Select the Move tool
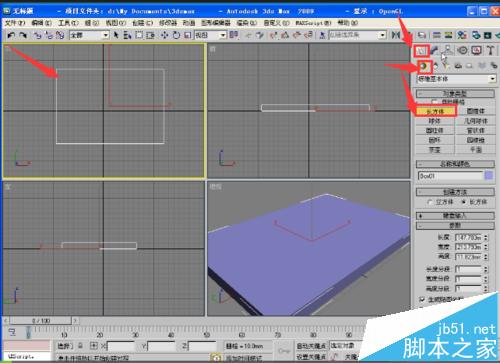The height and width of the screenshot is (363, 500). coord(164,35)
